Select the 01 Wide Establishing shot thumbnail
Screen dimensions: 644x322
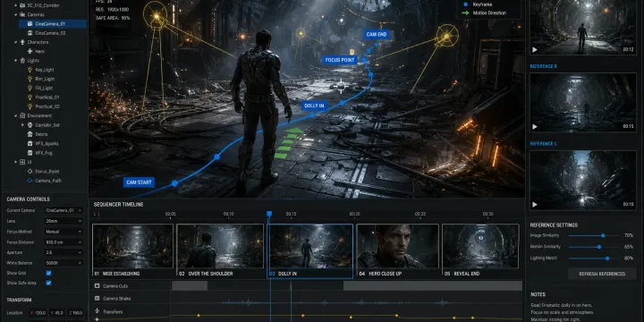133,250
